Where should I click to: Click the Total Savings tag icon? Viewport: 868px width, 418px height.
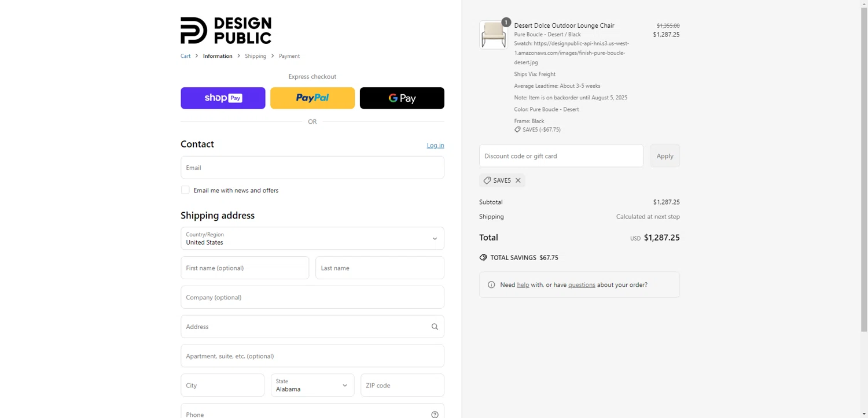(x=483, y=258)
